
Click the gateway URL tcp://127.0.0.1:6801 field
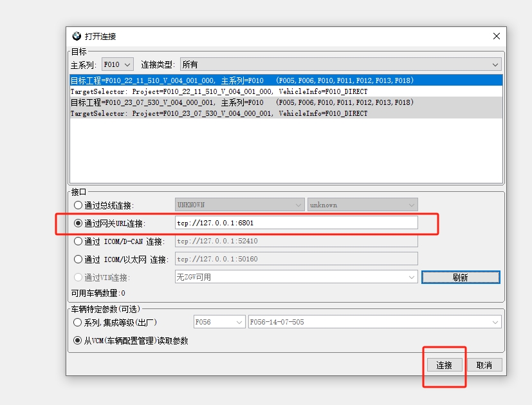coord(296,223)
